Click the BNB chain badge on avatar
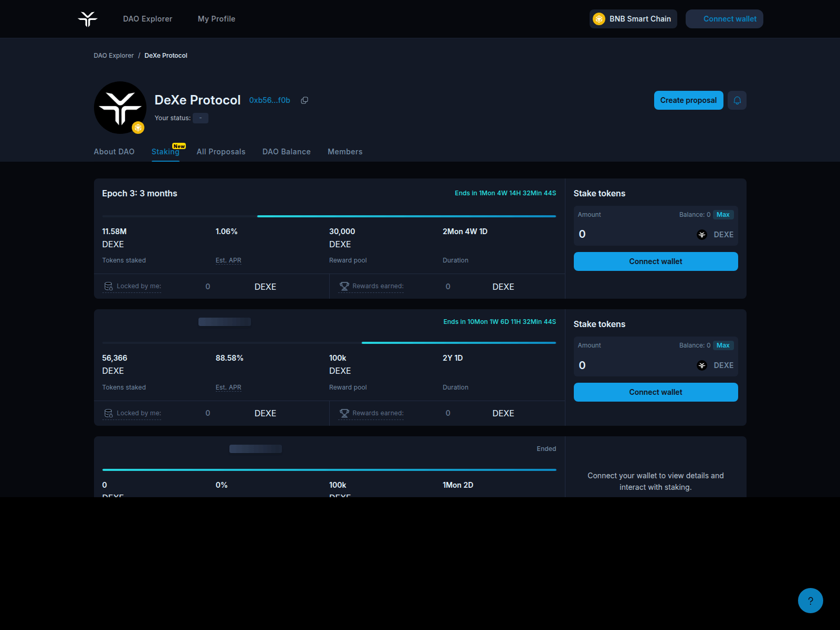840x630 pixels. point(138,128)
